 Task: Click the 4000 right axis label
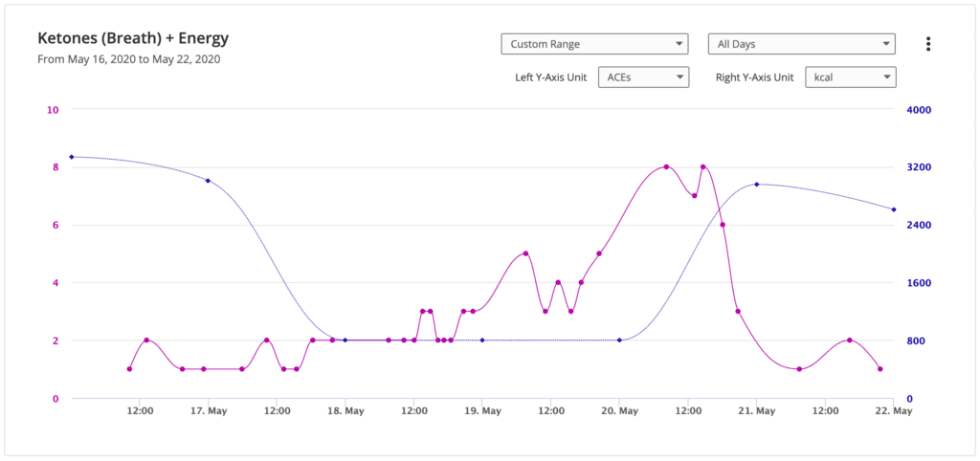click(x=919, y=110)
